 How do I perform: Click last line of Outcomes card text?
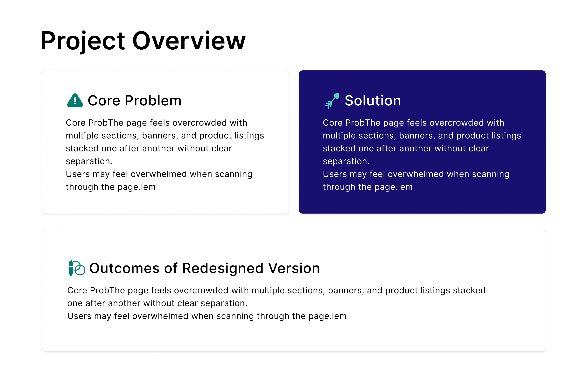pyautogui.click(x=207, y=316)
